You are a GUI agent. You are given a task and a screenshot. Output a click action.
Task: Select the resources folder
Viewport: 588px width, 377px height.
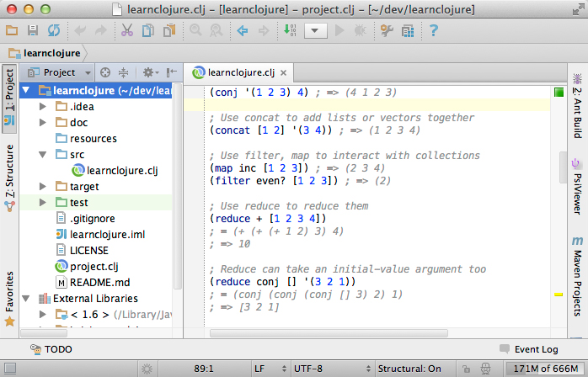pyautogui.click(x=86, y=139)
